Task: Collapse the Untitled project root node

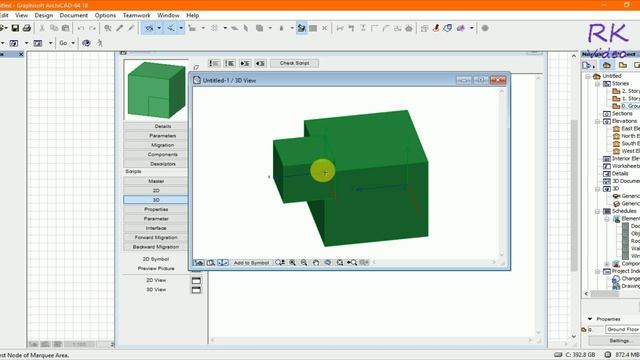Action: click(x=588, y=76)
